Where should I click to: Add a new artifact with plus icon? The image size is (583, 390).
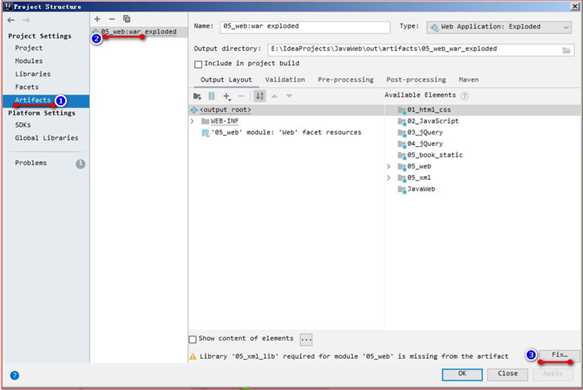coord(97,19)
